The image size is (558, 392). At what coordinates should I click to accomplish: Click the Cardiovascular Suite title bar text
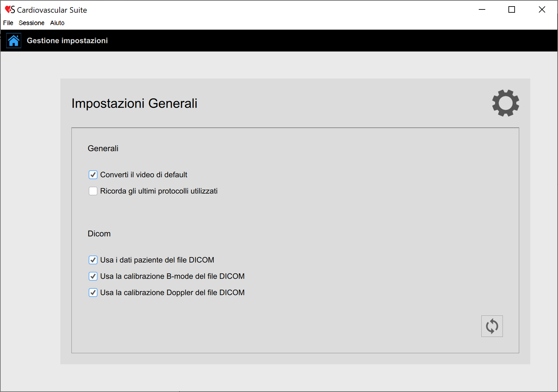[x=52, y=10]
